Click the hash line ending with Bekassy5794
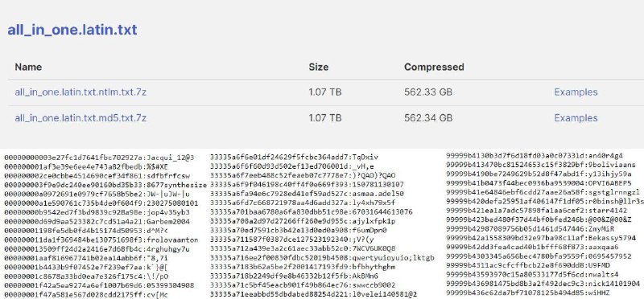 pos(541,238)
